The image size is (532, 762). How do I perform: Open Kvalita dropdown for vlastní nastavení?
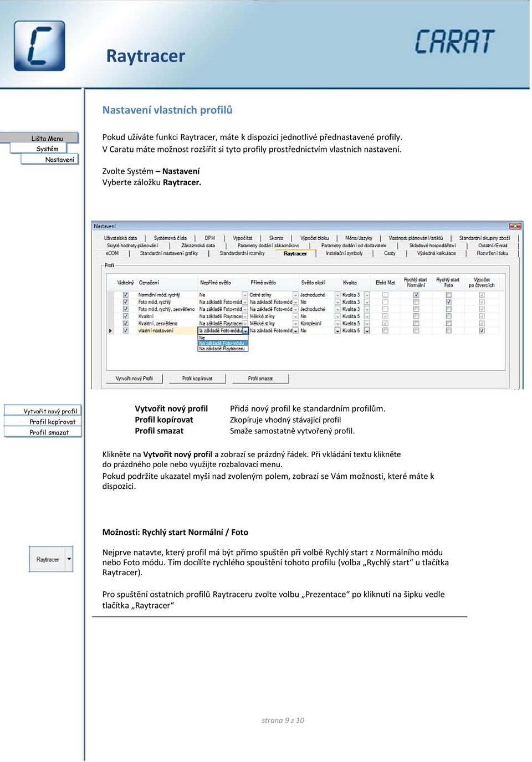(366, 331)
